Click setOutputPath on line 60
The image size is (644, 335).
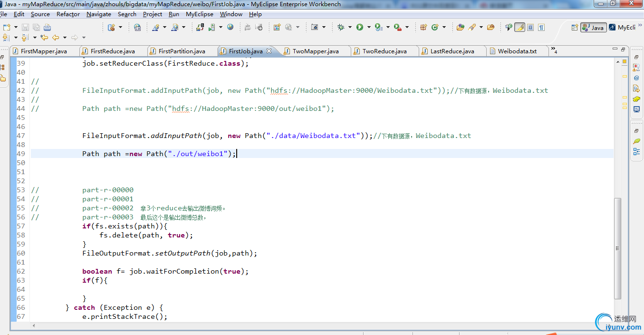coord(183,253)
